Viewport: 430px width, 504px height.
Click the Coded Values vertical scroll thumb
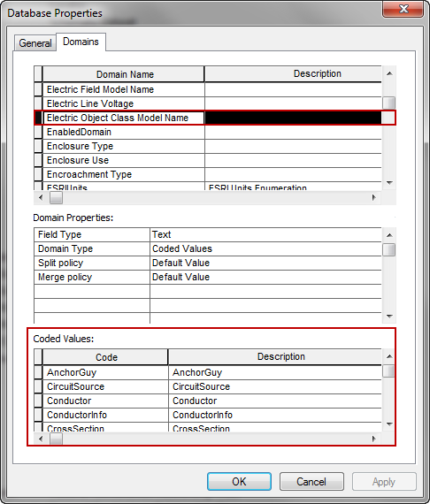389,371
